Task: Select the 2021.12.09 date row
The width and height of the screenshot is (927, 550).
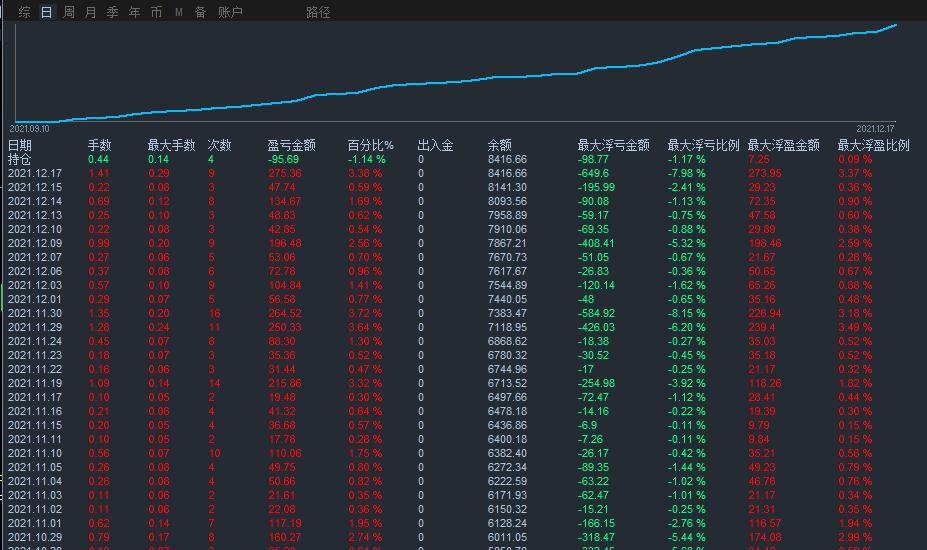Action: 35,243
